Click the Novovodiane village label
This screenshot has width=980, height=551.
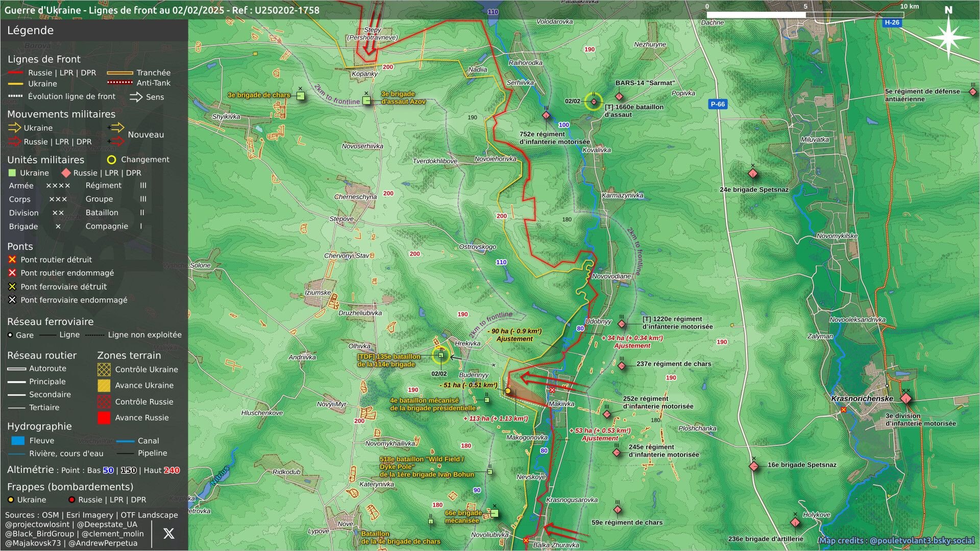coord(611,276)
